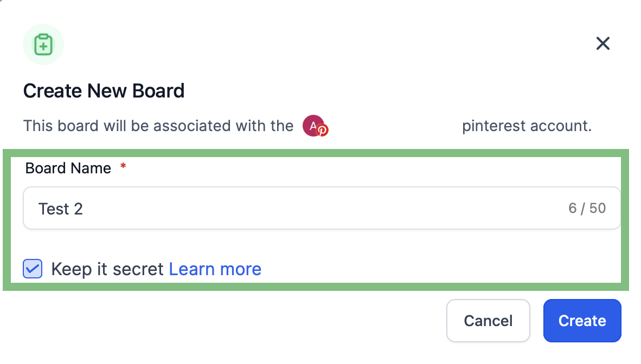This screenshot has height=364, width=641.
Task: Click the red required asterisk
Action: 123,166
